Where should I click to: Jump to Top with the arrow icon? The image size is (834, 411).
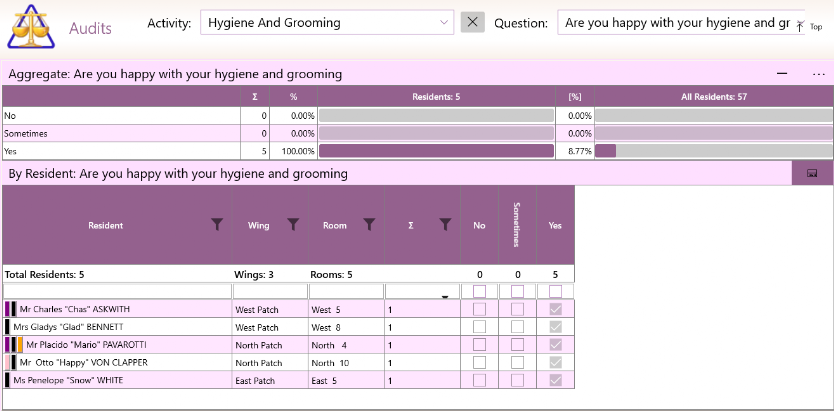(800, 26)
